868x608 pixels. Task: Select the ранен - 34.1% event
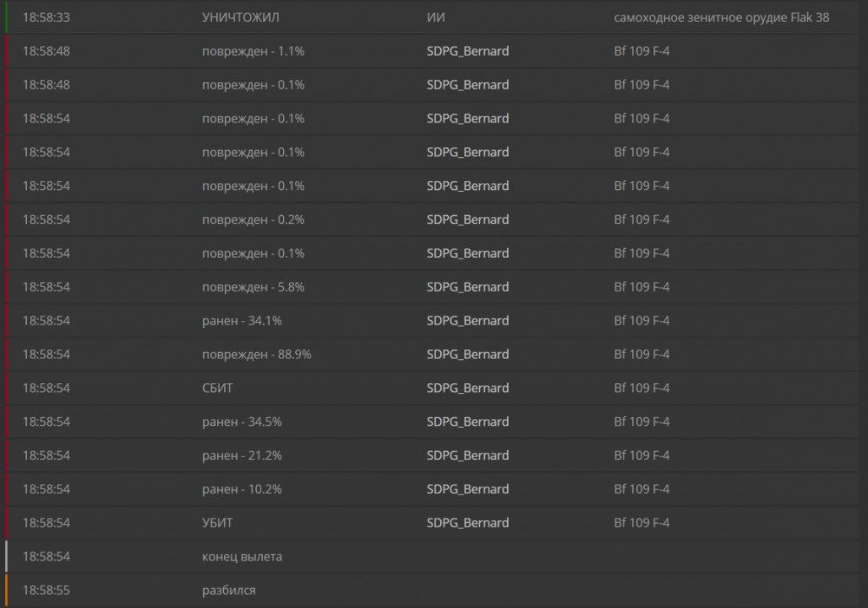pyautogui.click(x=241, y=321)
